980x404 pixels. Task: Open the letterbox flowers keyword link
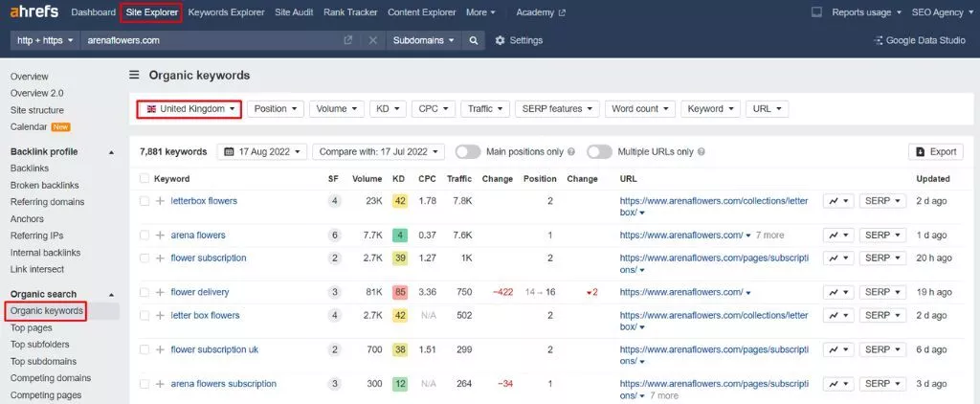coord(204,201)
